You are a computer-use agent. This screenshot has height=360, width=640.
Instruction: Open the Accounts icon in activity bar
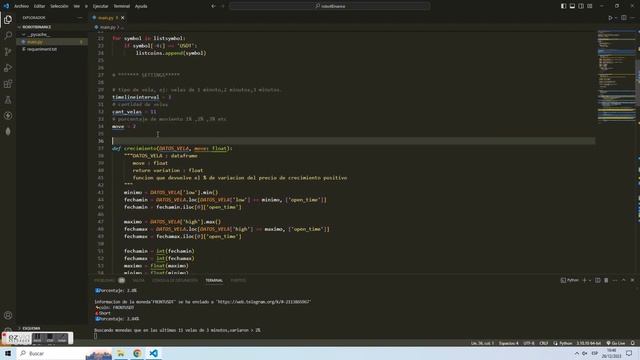[x=8, y=315]
